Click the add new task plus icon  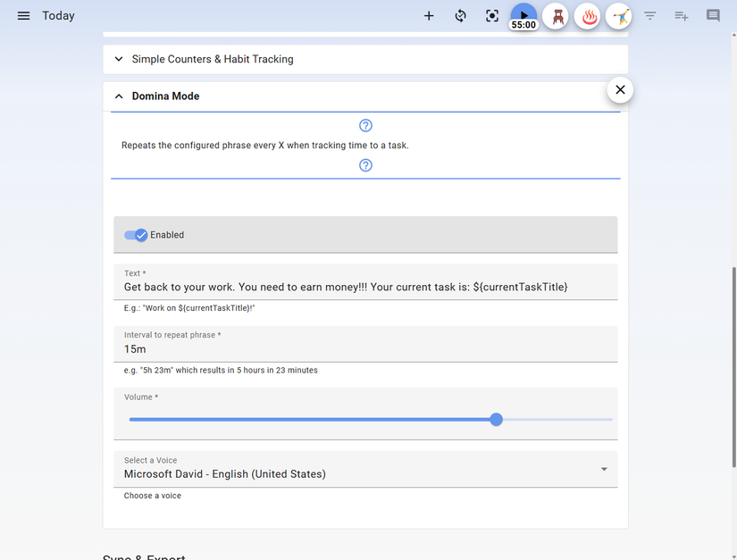(429, 15)
